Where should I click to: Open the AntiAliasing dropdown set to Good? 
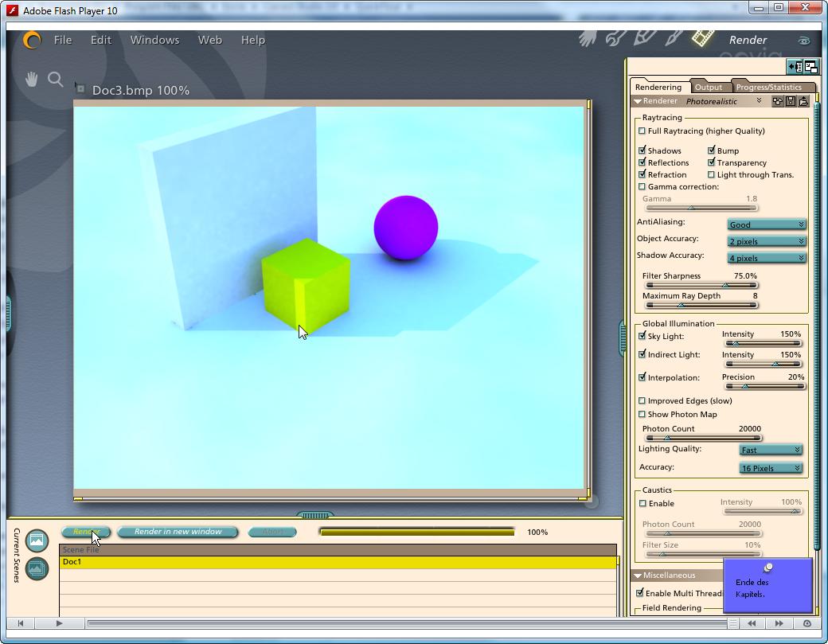766,224
